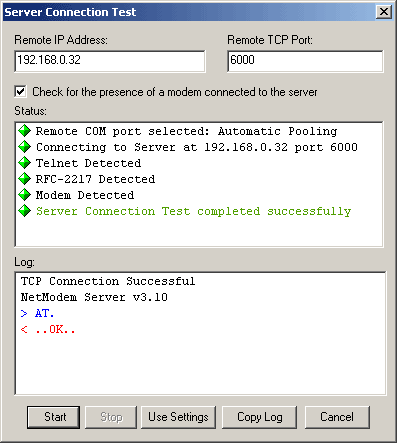Viewport: 397px width, 443px height.
Task: Select the NetModem Server v3.10 log line
Action: click(94, 297)
